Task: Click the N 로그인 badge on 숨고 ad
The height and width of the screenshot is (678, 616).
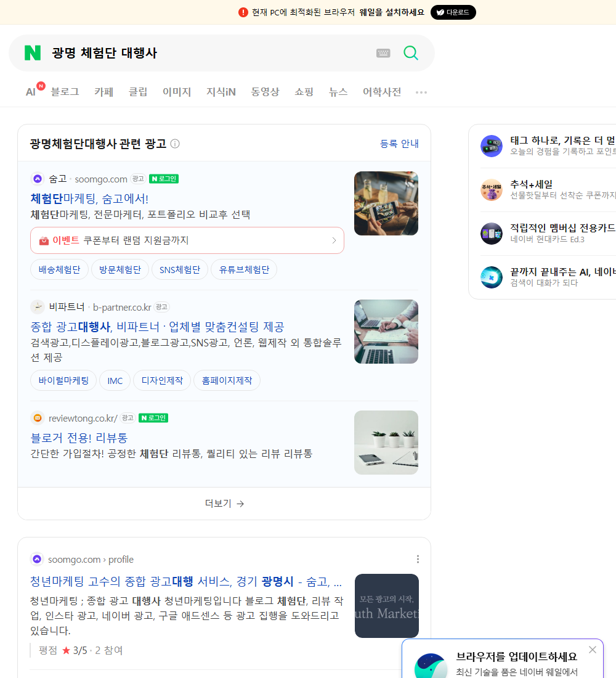Action: coord(164,179)
